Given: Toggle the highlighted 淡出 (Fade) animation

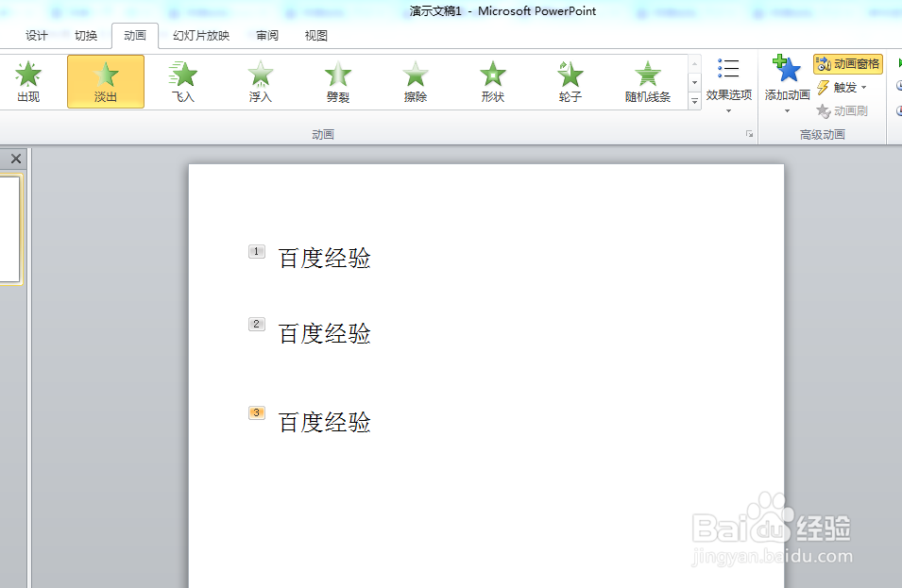Looking at the screenshot, I should coord(105,80).
